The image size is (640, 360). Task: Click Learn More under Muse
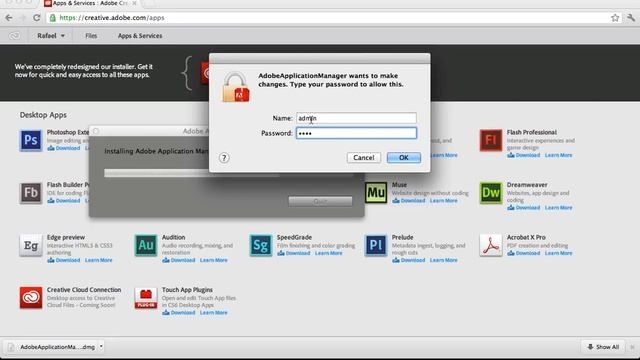(444, 201)
